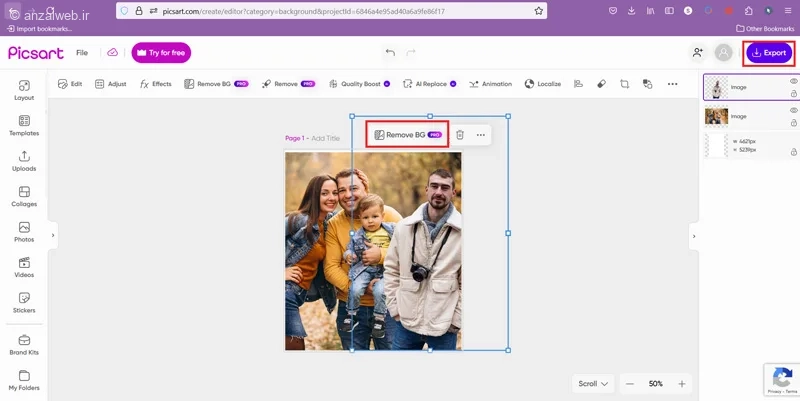Open the Scroll mode dropdown
800x401 pixels.
click(593, 384)
